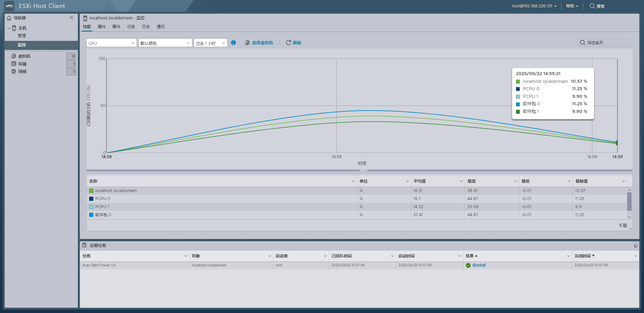Pop out the 近期任务 panel via its icon
Viewport: 644px width, 313px height.
coord(636,245)
